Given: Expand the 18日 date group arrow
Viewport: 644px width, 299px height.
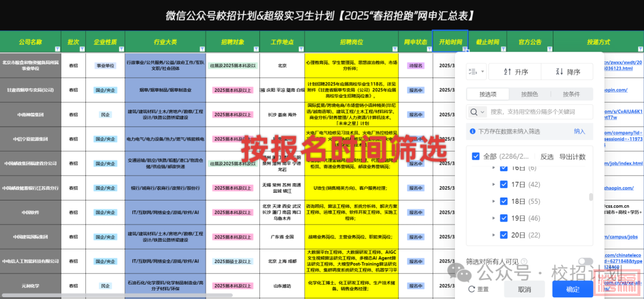Looking at the screenshot, I should 494,202.
